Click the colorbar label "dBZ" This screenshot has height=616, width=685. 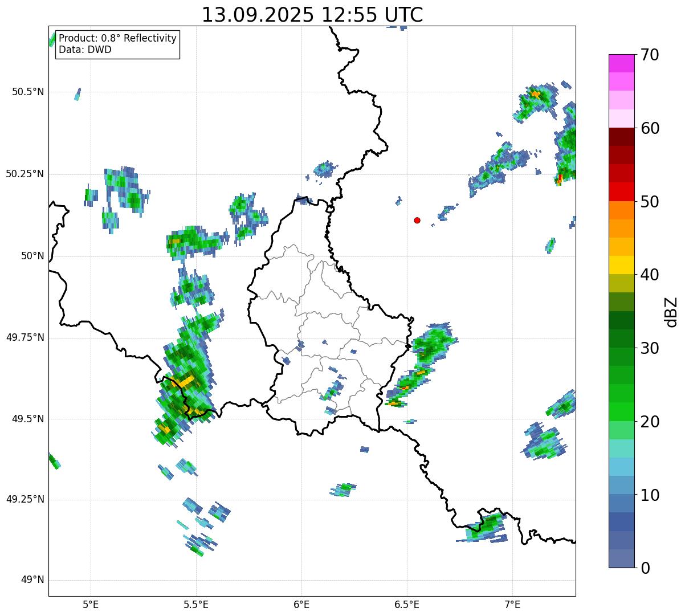pyautogui.click(x=671, y=311)
